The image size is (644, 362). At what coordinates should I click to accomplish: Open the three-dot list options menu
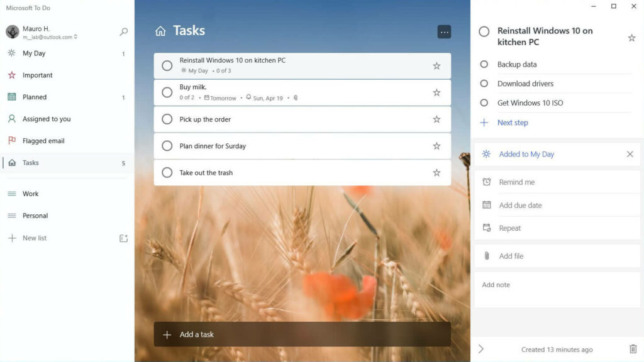pos(444,31)
